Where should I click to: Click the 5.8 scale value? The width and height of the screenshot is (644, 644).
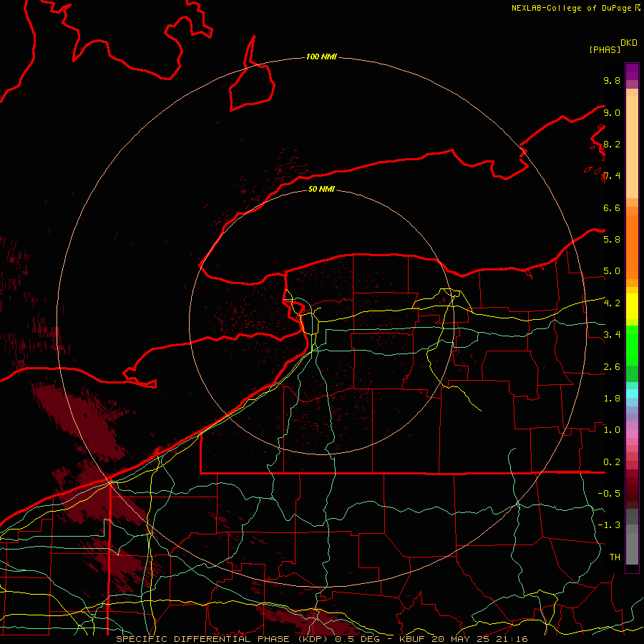612,240
